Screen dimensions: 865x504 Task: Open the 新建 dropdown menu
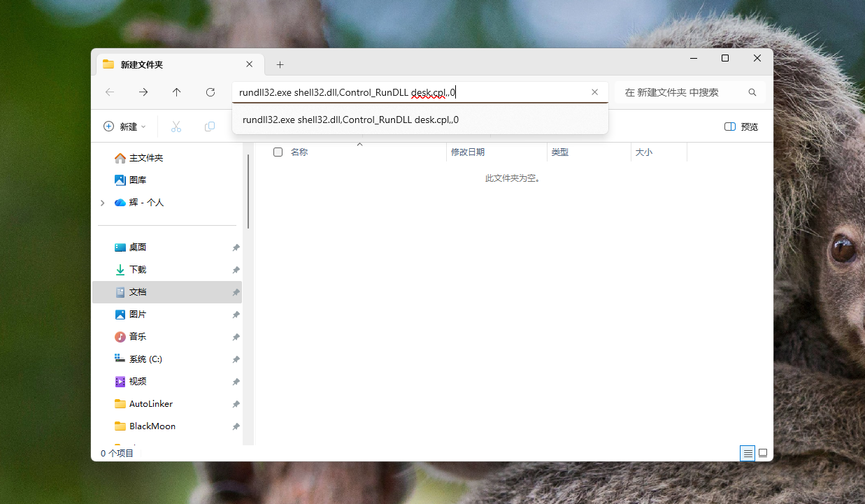(x=124, y=127)
